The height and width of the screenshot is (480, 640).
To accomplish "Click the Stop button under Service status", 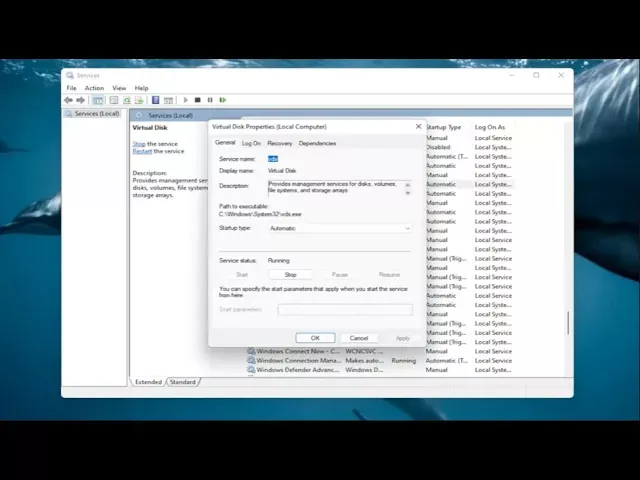I will pyautogui.click(x=290, y=274).
